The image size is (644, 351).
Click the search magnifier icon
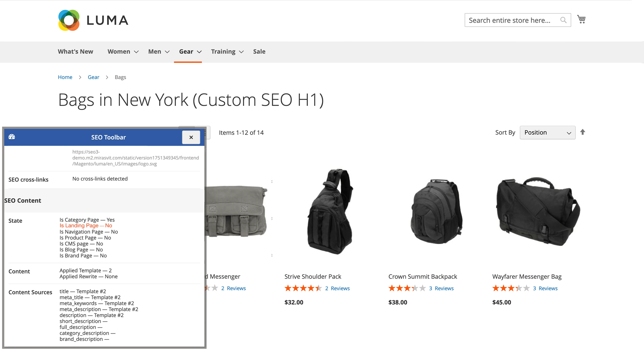pos(563,20)
